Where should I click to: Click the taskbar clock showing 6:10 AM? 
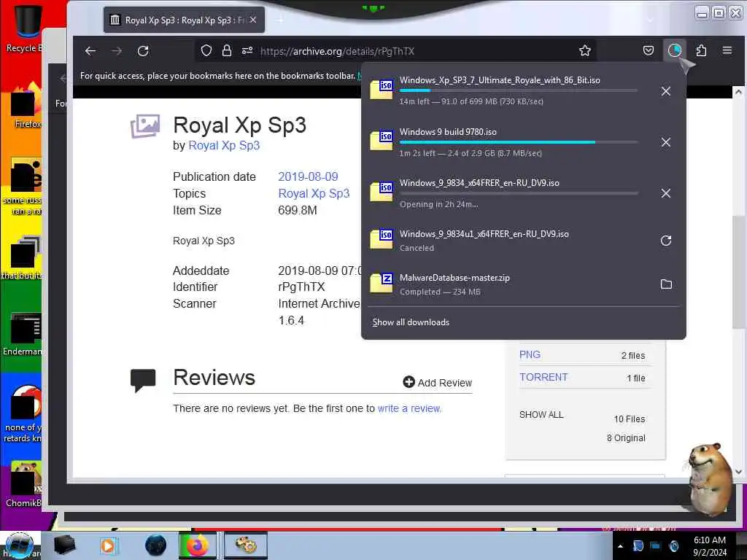(x=709, y=546)
